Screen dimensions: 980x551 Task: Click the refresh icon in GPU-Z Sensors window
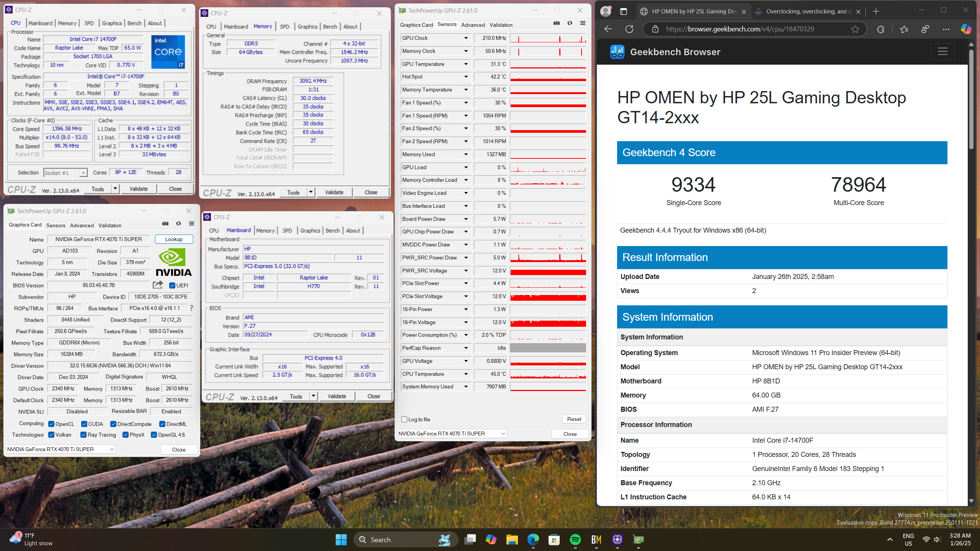tap(570, 23)
